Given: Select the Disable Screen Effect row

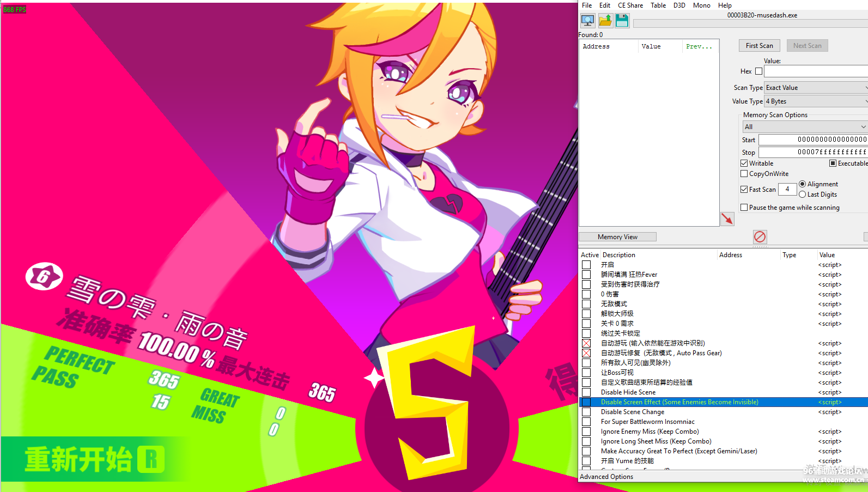Looking at the screenshot, I should 723,402.
